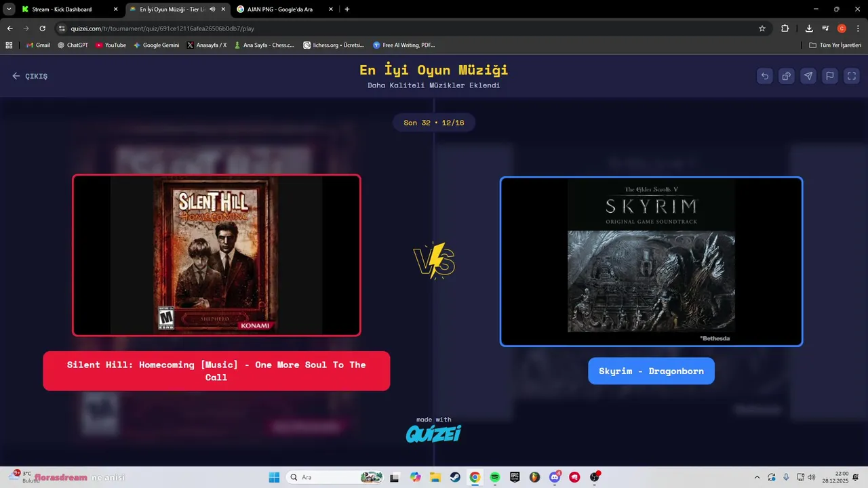This screenshot has width=868, height=488.
Task: Go back in browser history
Action: (x=9, y=28)
